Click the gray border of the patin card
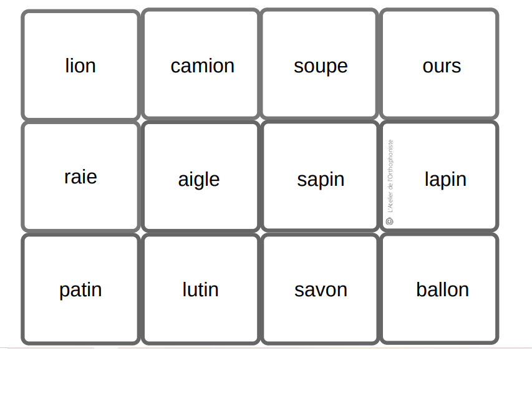The height and width of the screenshot is (406, 532). pyautogui.click(x=24, y=289)
